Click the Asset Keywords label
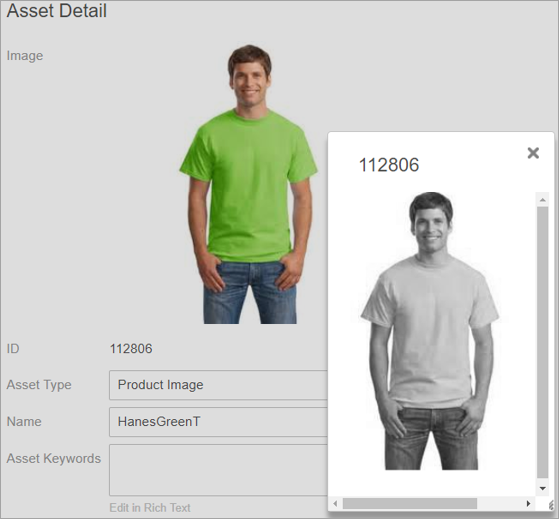Image resolution: width=559 pixels, height=519 pixels. coord(53,459)
